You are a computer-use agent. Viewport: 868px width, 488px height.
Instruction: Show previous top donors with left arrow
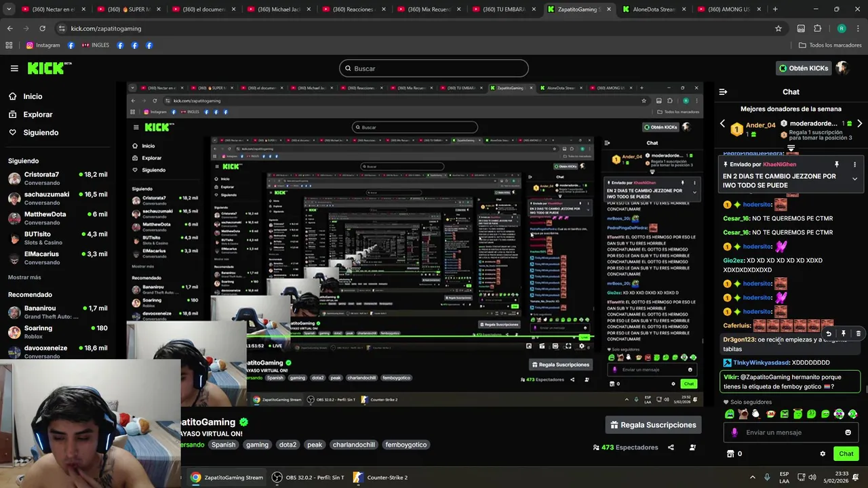tap(722, 124)
